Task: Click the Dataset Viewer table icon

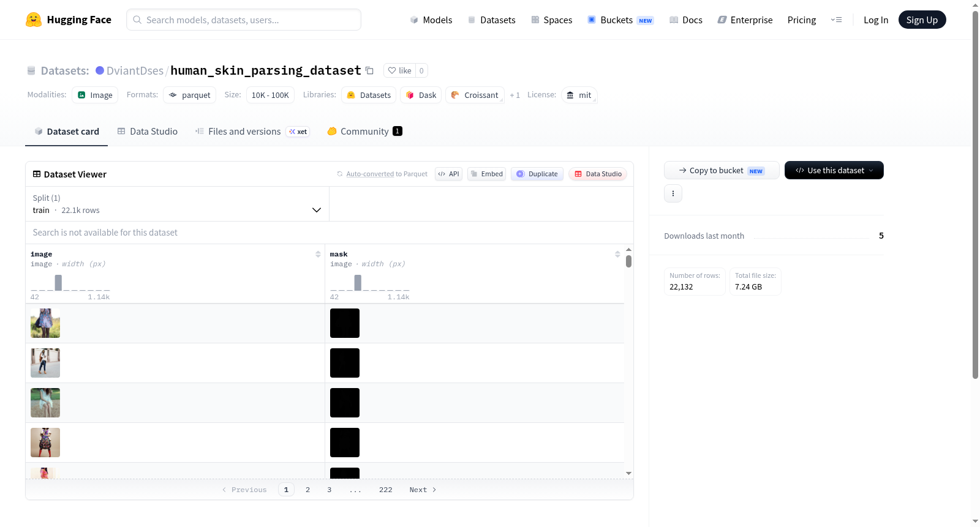Action: tap(37, 174)
